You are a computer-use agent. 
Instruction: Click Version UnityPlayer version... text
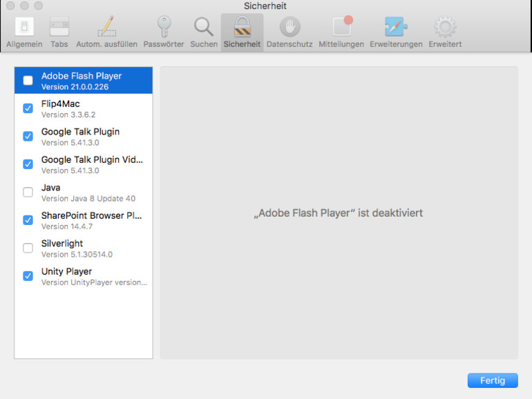point(95,282)
